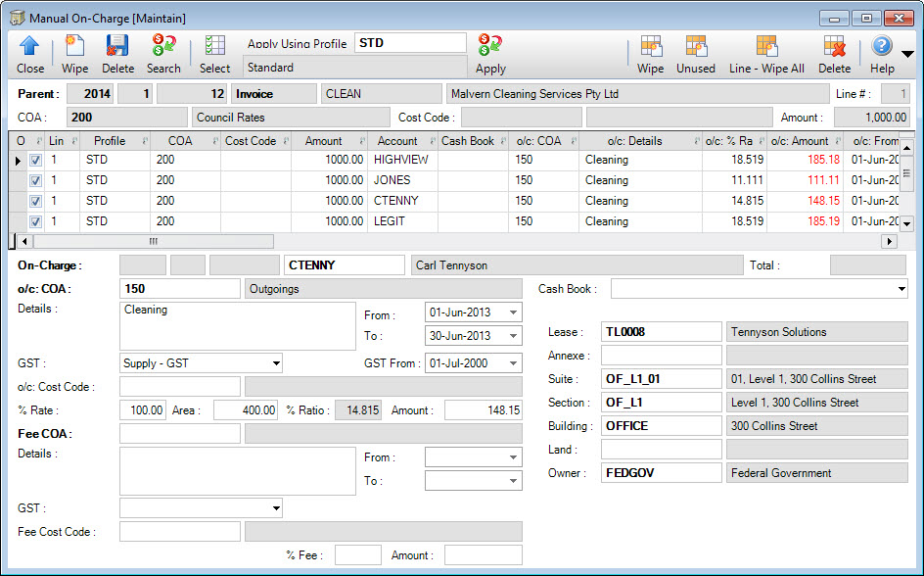Click the Cash Book column header
Image resolution: width=924 pixels, height=576 pixels.
(473, 141)
